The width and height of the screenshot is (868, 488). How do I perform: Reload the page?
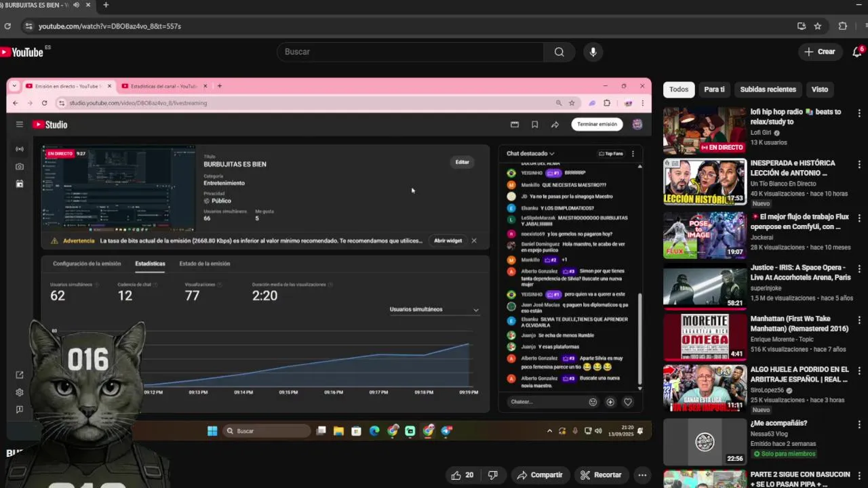tap(7, 26)
